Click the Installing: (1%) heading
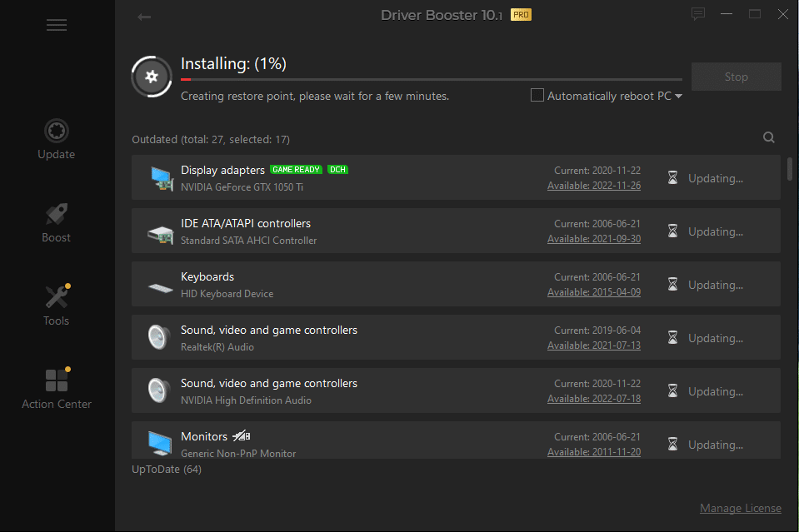This screenshot has height=532, width=799. (x=233, y=63)
